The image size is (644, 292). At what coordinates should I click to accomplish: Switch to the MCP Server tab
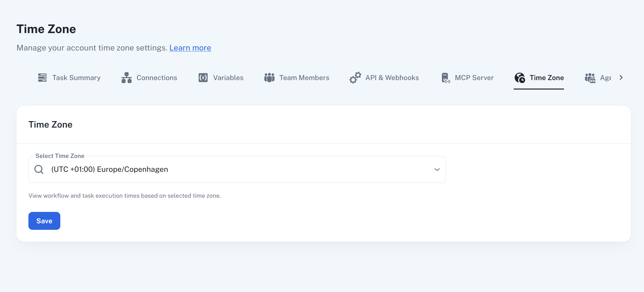coord(474,78)
